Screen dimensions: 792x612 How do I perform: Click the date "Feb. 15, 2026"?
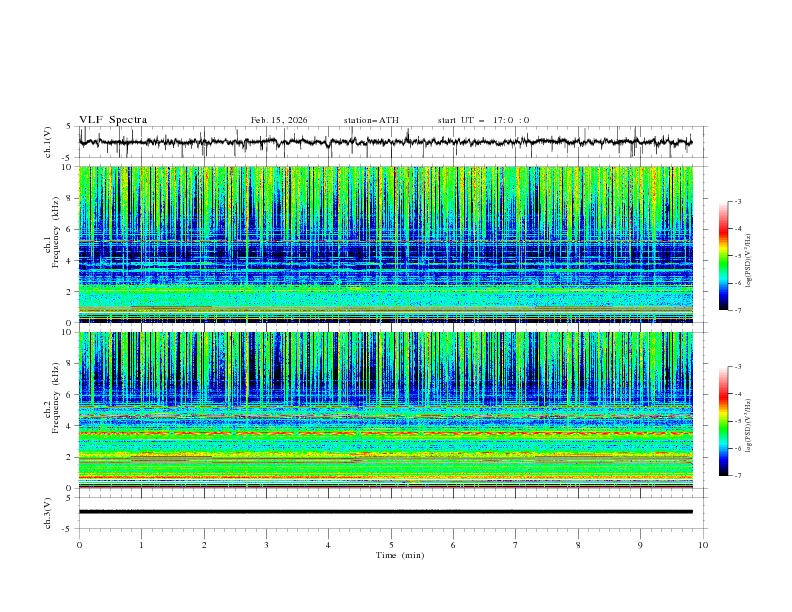coord(279,120)
